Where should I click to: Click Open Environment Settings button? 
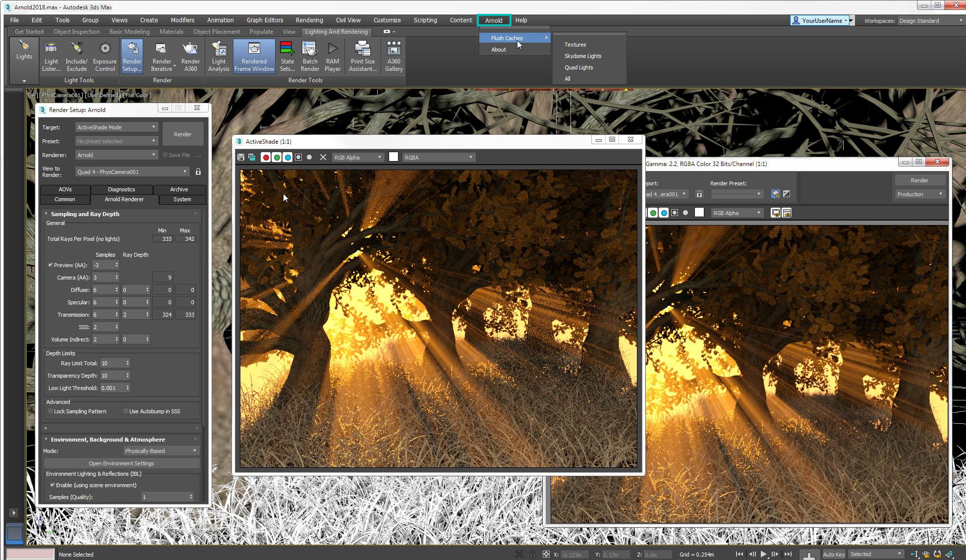coord(121,463)
